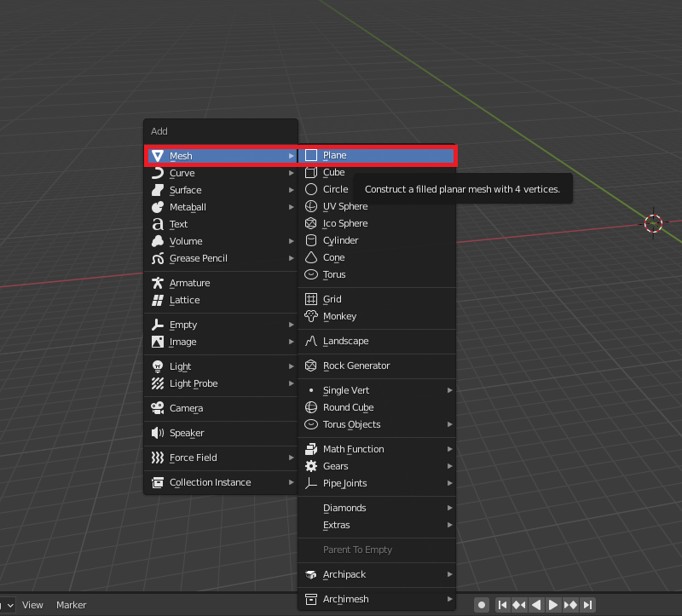Choose the Armature object icon
Screen dimensions: 682x616
(x=157, y=283)
